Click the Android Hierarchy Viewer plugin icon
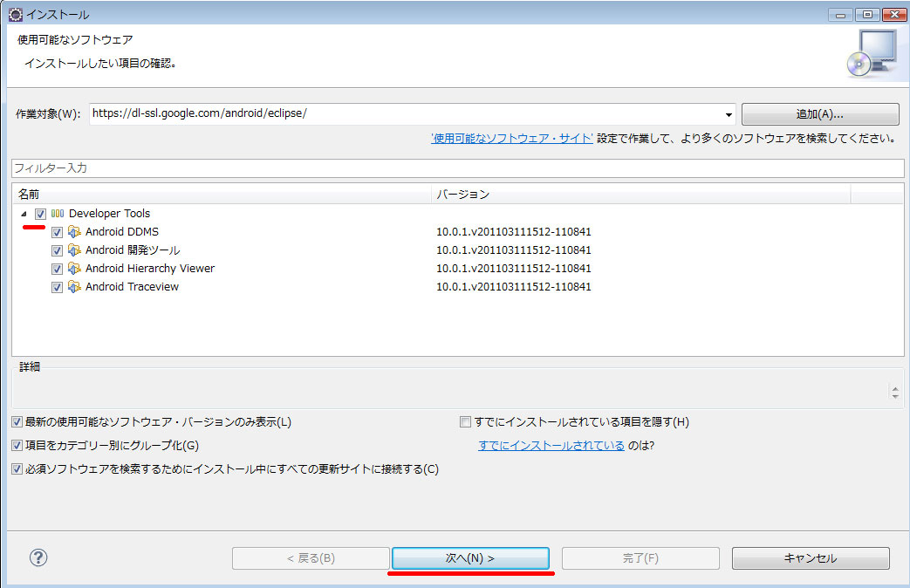This screenshot has width=910, height=588. (x=74, y=269)
